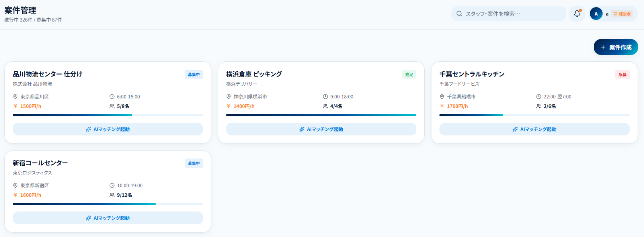Viewport: 644px width, 237px height.
Task: Click the clock icon beside 9:00-18:00
Action: pos(325,97)
